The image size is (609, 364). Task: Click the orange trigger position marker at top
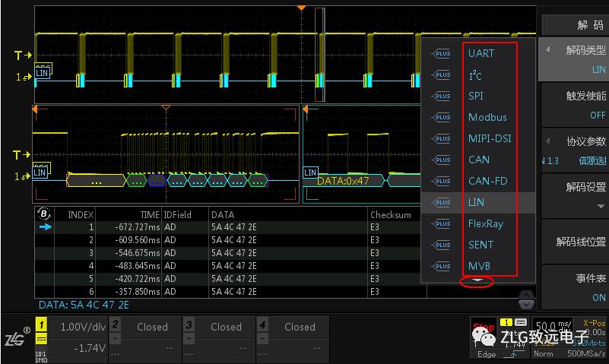click(x=301, y=8)
